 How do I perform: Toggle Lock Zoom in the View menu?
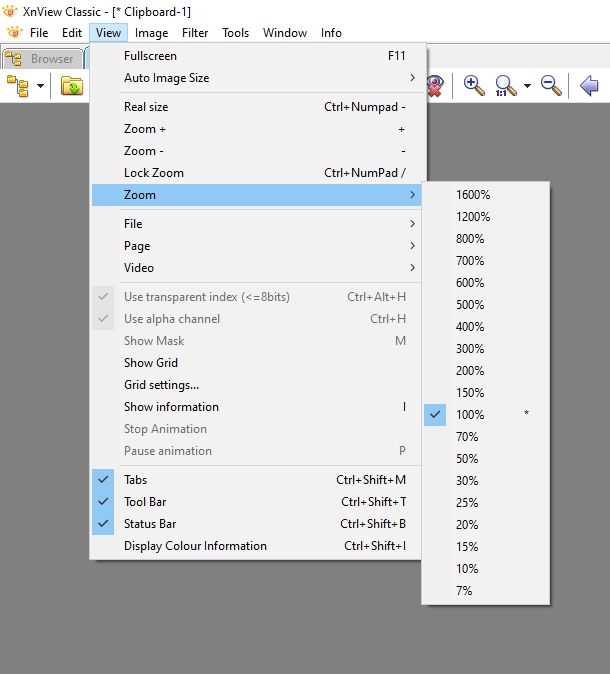click(x=257, y=173)
